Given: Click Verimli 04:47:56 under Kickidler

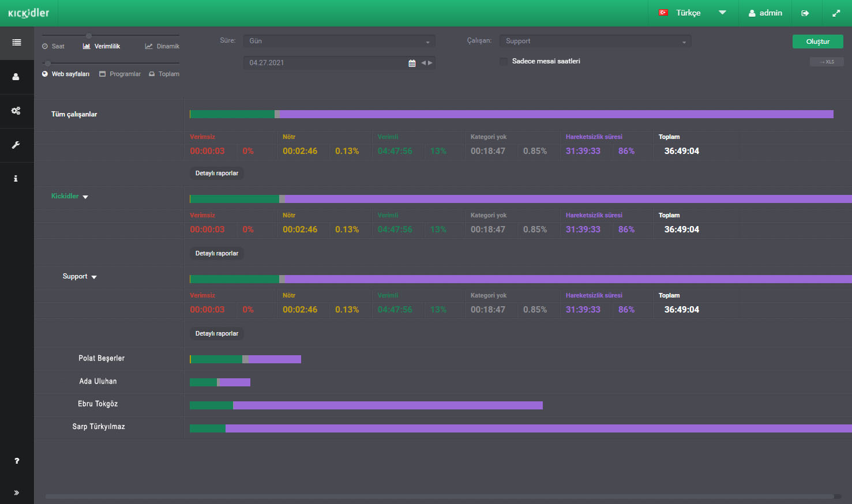Looking at the screenshot, I should pyautogui.click(x=395, y=230).
